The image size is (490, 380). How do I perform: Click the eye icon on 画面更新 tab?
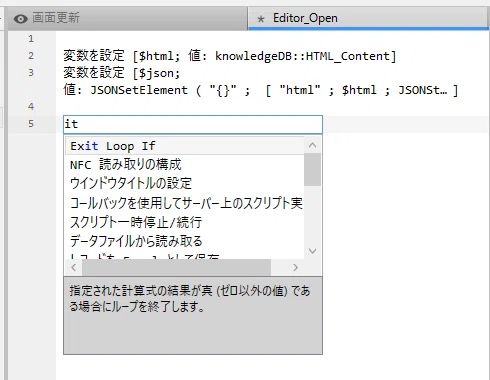[21, 19]
